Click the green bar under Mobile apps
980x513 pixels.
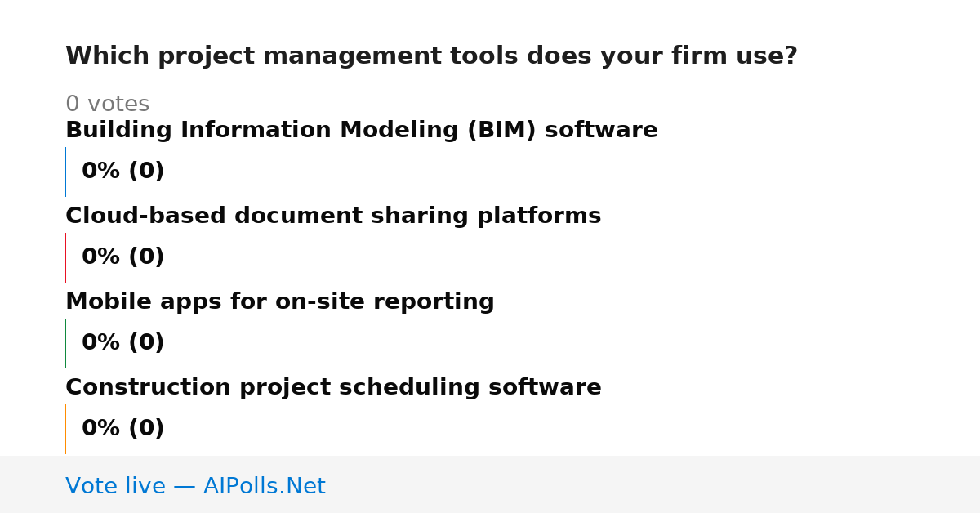point(65,343)
